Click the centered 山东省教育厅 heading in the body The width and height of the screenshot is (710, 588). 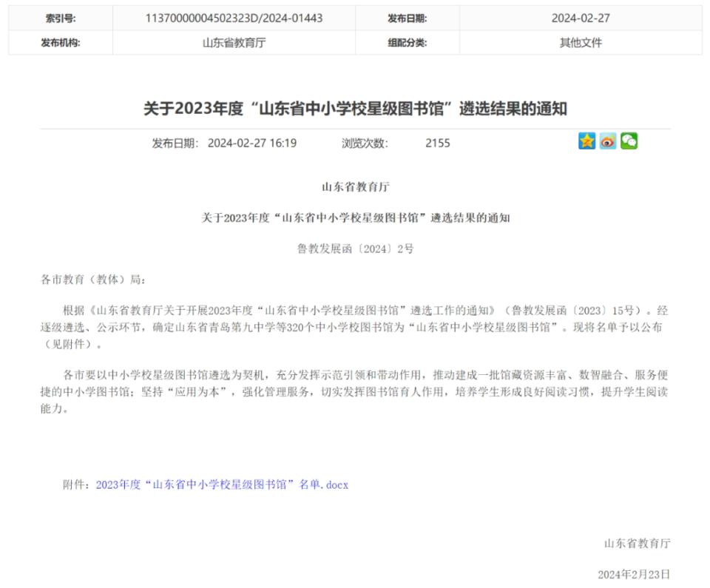pyautogui.click(x=356, y=186)
